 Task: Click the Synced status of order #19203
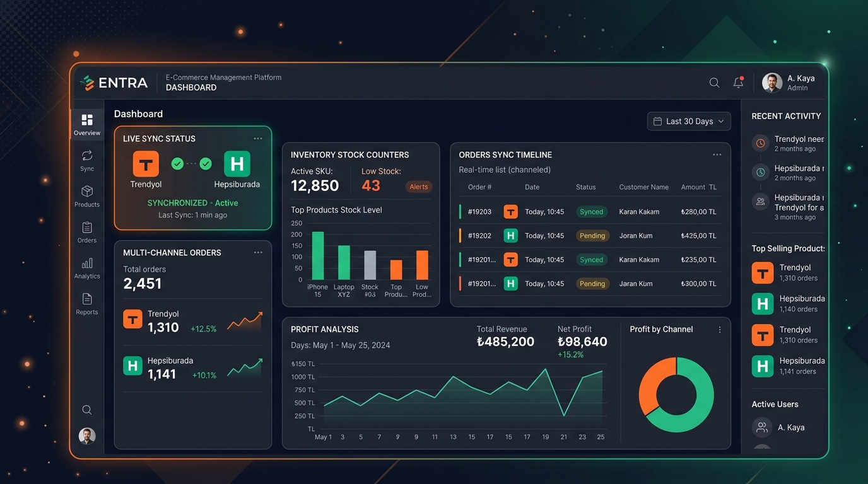pyautogui.click(x=592, y=212)
